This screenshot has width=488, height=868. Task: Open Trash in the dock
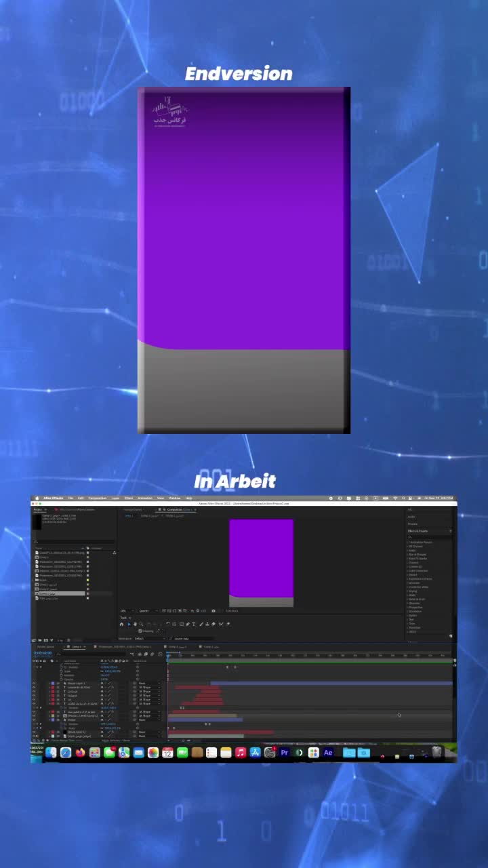(x=436, y=752)
